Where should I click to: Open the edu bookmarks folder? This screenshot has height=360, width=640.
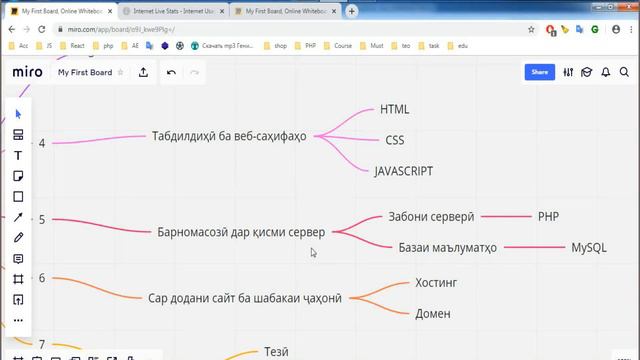pos(458,46)
